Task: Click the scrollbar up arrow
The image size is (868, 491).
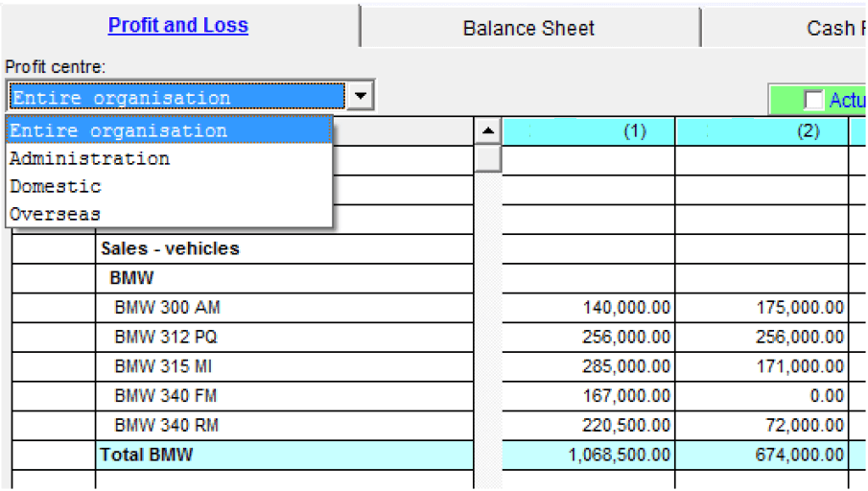Action: [488, 130]
